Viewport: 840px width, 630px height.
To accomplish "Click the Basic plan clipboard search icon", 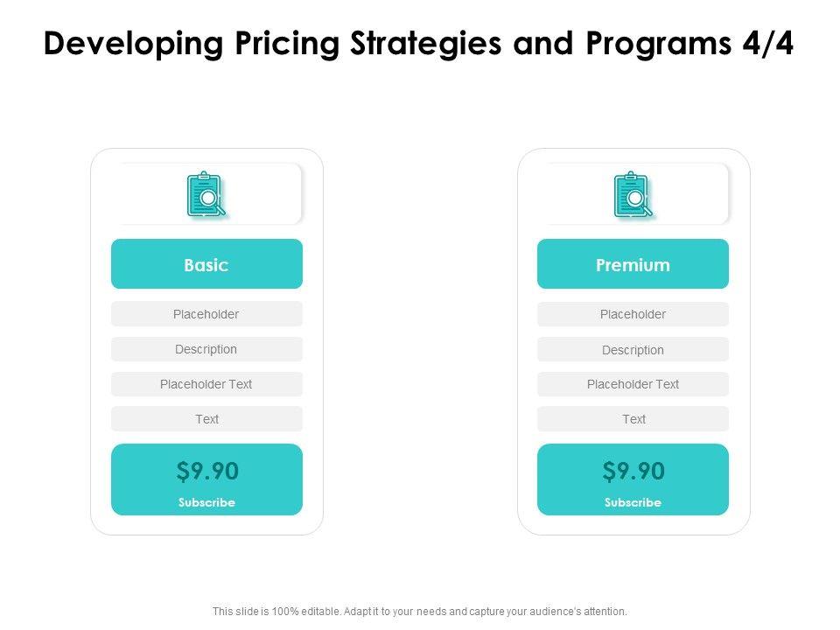I will click(206, 194).
